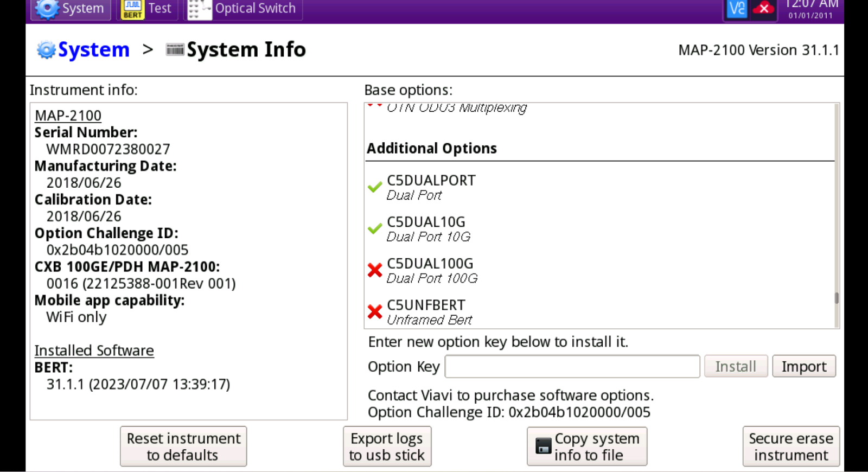The width and height of the screenshot is (868, 472).
Task: Open the Optical Switch tab
Action: pyautogui.click(x=243, y=9)
